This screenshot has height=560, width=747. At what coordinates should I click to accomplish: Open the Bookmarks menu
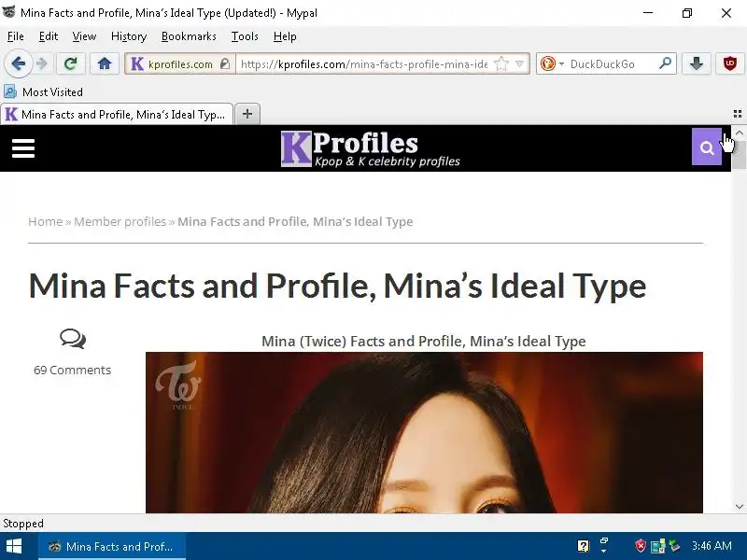coord(189,36)
